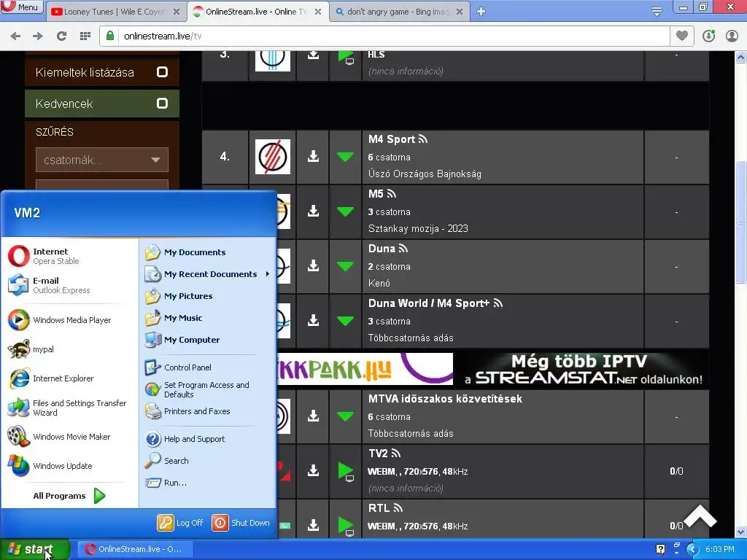Click download icon in M5 row
The height and width of the screenshot is (560, 747).
tap(313, 211)
